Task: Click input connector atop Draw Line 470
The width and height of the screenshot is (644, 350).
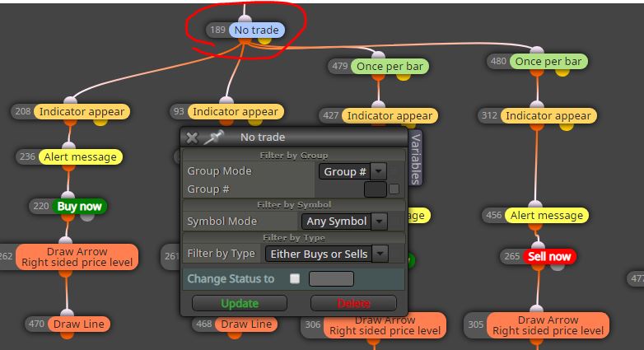Action: 68,314
